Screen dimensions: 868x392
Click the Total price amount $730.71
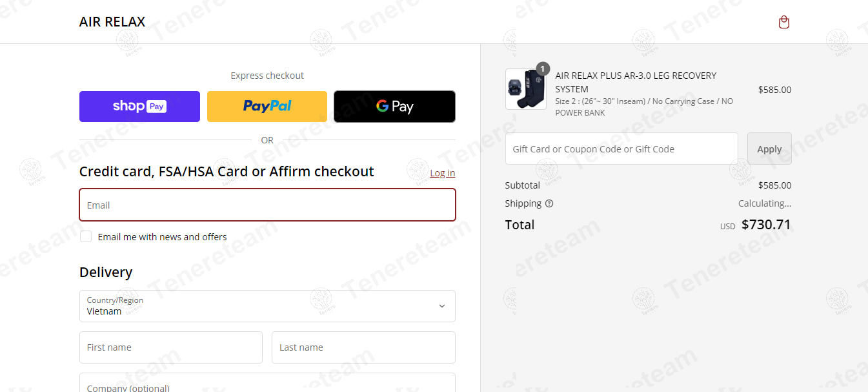pyautogui.click(x=766, y=225)
